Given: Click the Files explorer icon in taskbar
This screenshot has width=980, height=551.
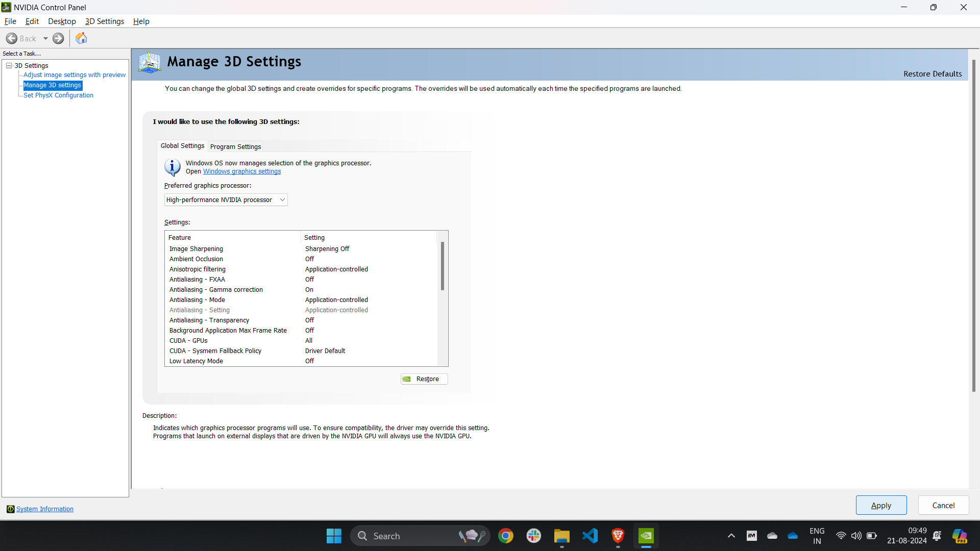Looking at the screenshot, I should 562,536.
